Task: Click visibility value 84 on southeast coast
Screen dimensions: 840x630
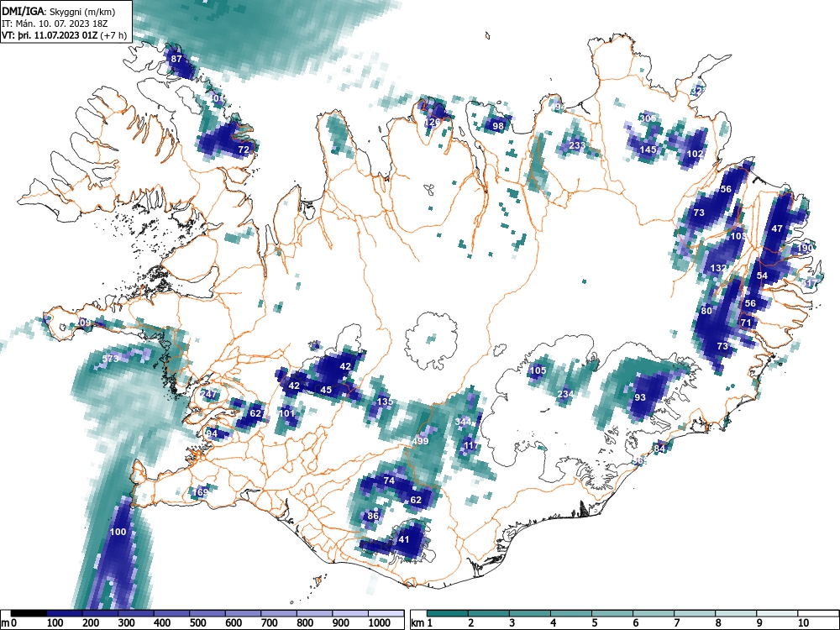Action: click(659, 449)
